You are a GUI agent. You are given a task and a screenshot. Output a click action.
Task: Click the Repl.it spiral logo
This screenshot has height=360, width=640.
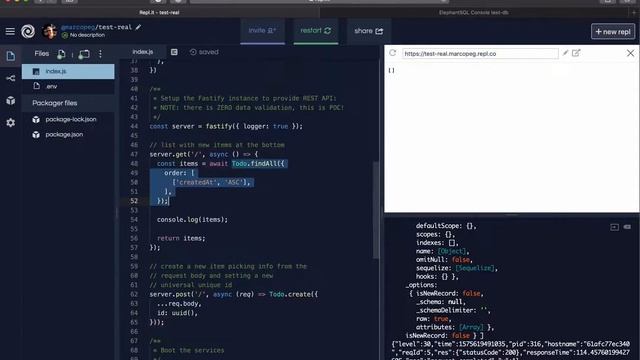(28, 31)
